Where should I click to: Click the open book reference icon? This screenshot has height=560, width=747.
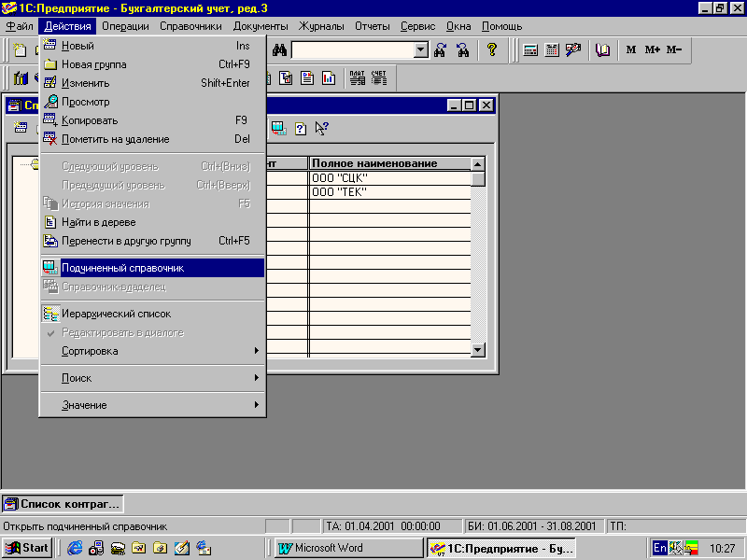click(x=602, y=49)
